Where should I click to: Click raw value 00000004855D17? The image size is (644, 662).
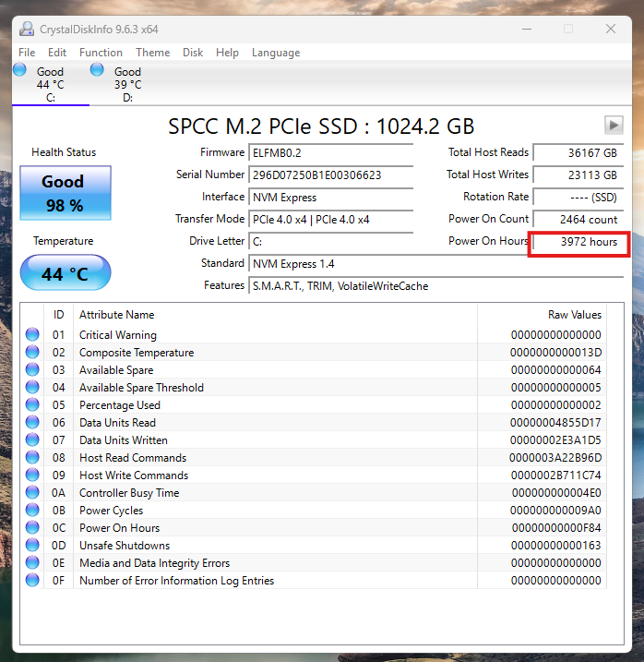tap(555, 423)
